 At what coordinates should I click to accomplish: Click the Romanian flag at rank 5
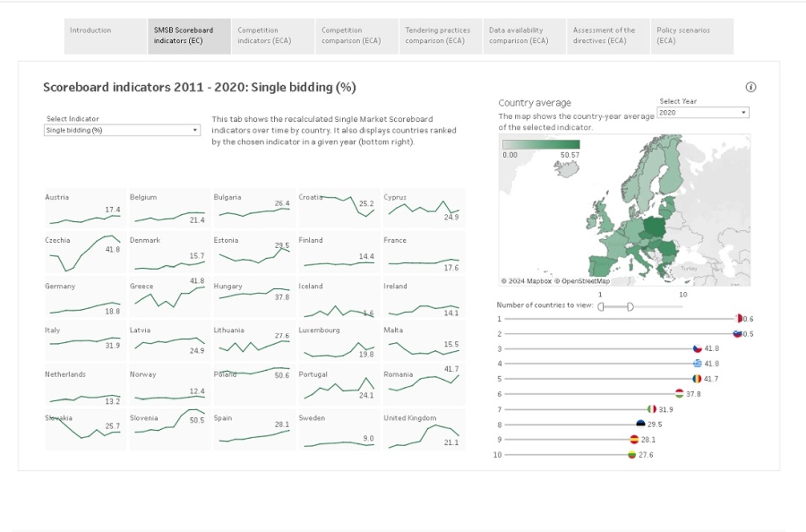pos(697,379)
